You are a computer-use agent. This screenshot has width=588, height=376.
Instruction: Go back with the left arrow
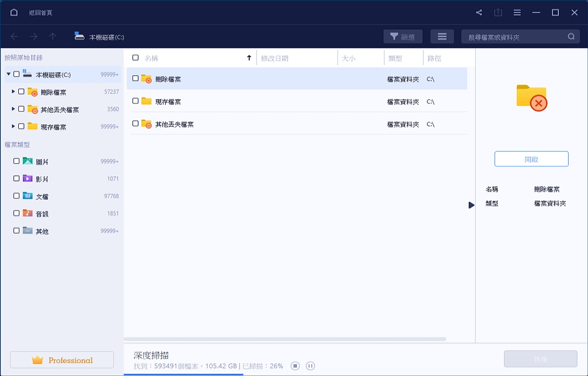[14, 36]
